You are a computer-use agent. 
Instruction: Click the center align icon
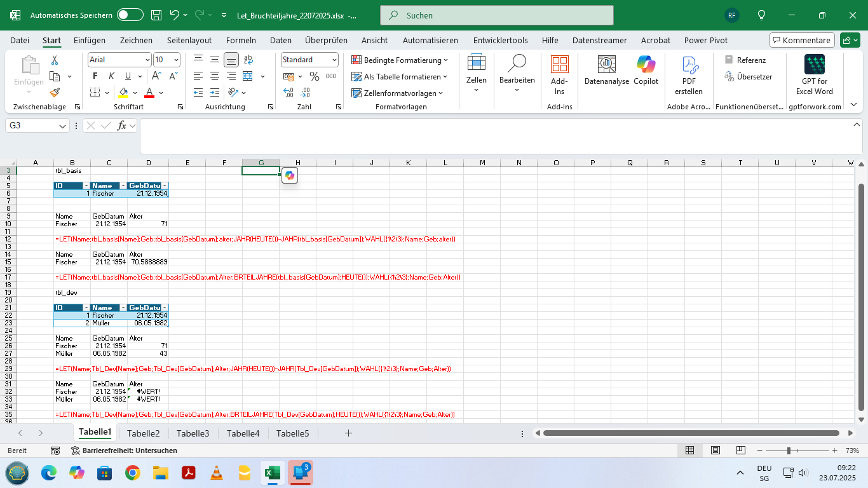point(215,76)
